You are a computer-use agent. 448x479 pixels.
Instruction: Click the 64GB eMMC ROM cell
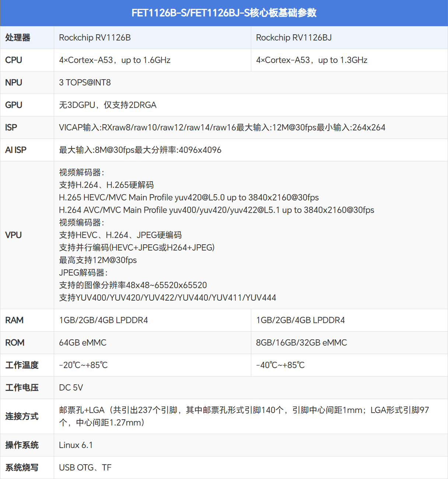pos(83,343)
